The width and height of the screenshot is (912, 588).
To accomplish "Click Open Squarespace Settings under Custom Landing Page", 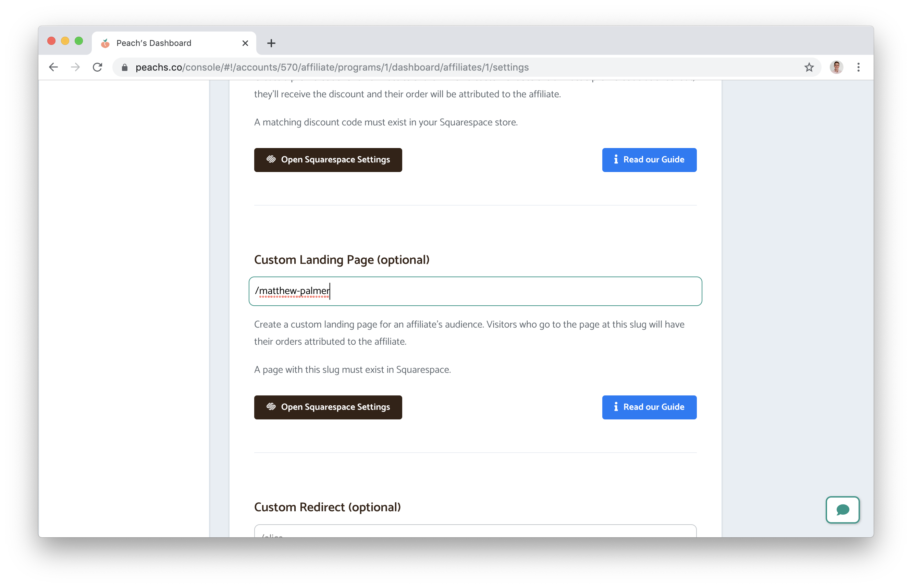I will [328, 407].
